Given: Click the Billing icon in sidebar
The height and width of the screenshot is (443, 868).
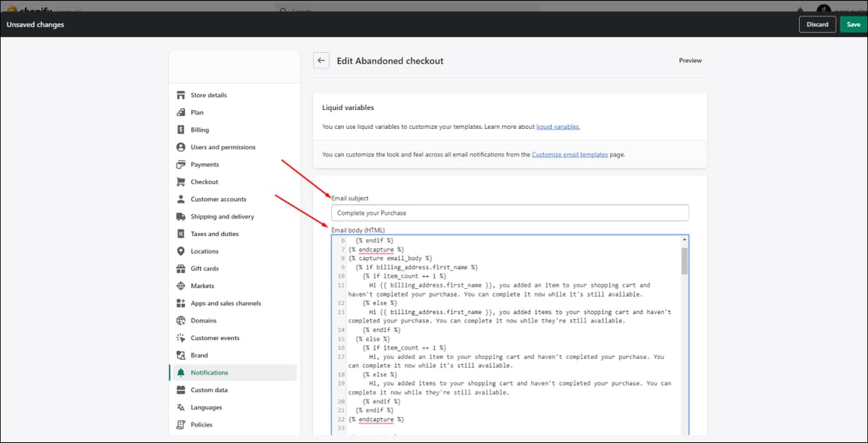Looking at the screenshot, I should (x=181, y=130).
